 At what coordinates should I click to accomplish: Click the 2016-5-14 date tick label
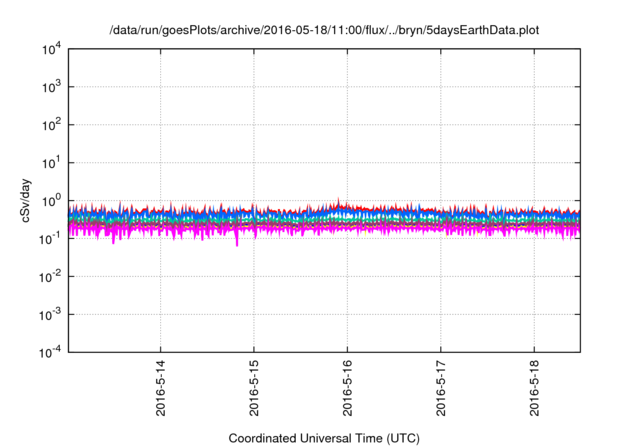click(161, 388)
